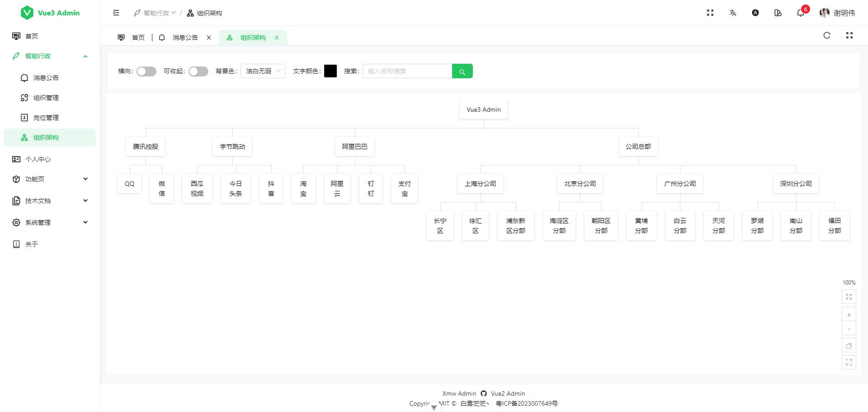Click the green search magnifier button
Image resolution: width=868 pixels, height=412 pixels.
click(462, 71)
